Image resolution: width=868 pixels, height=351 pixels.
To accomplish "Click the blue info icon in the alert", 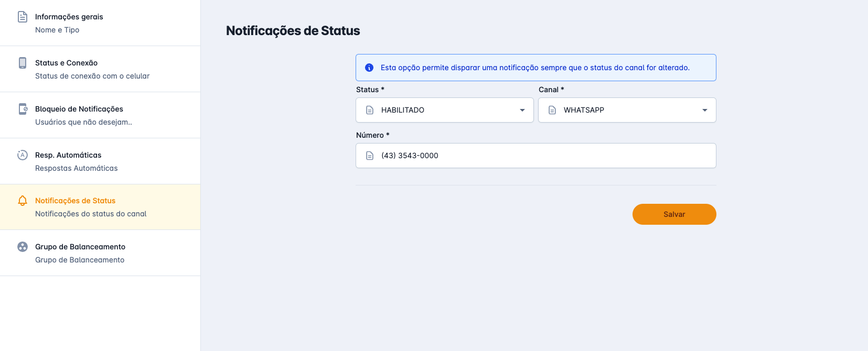I will [369, 68].
